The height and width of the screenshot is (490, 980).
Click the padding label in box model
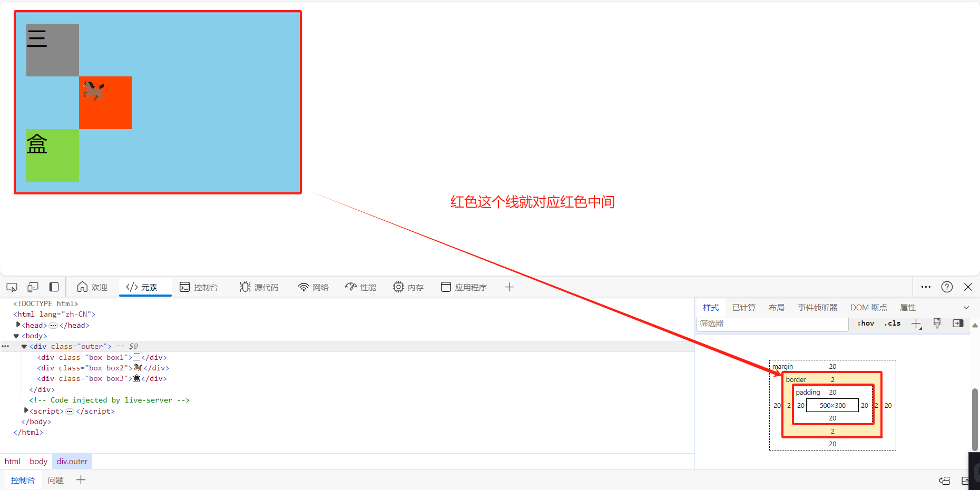pyautogui.click(x=808, y=393)
